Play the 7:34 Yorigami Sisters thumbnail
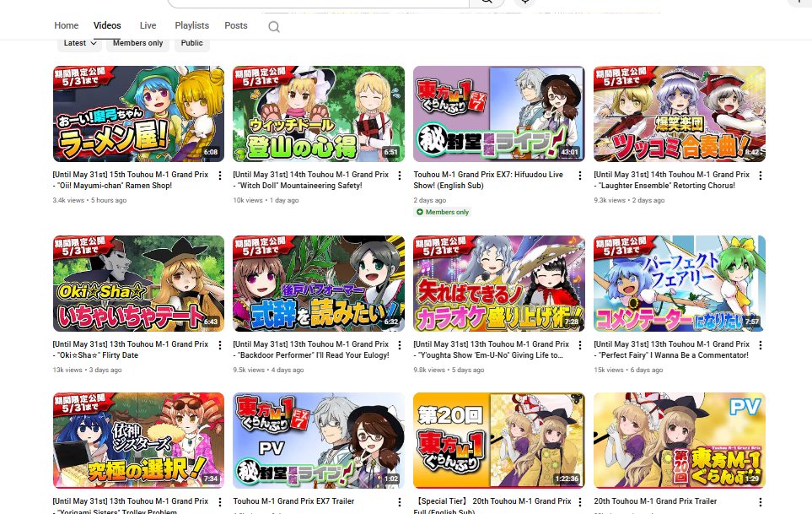The height and width of the screenshot is (514, 812). tap(139, 441)
